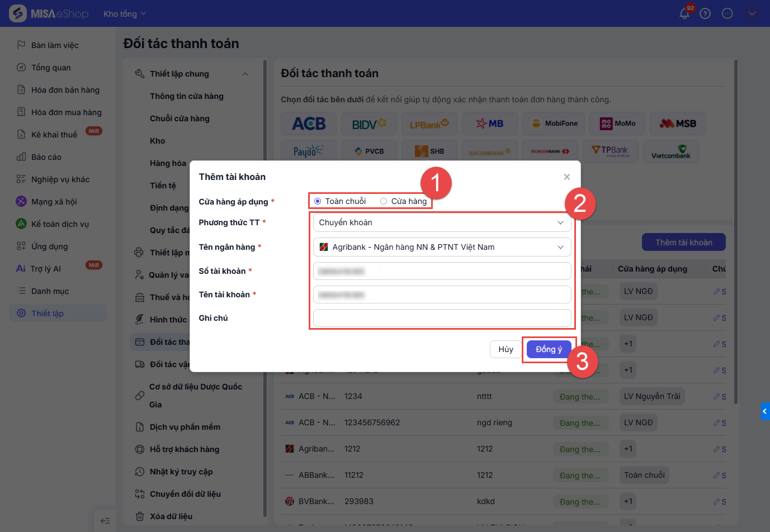Click the Xóa dữ liệu trash icon
Screen dimensions: 770x532
pyautogui.click(x=140, y=516)
